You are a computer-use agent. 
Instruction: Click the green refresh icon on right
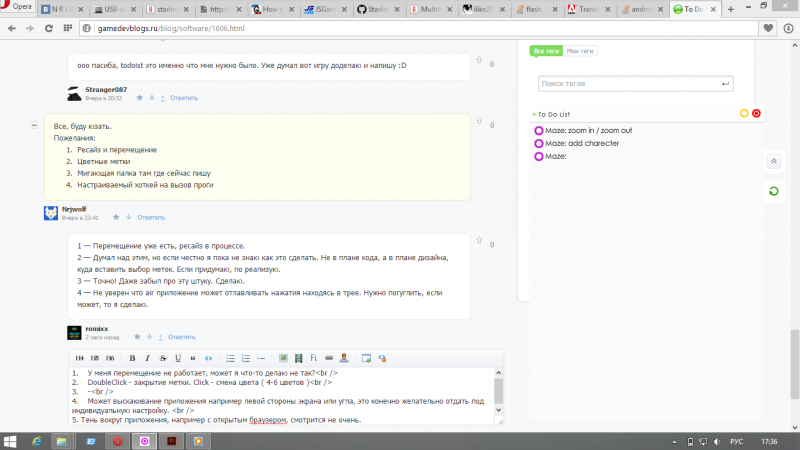pyautogui.click(x=773, y=190)
